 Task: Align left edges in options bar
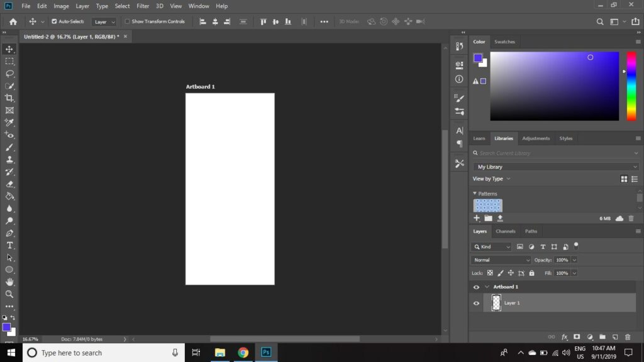click(203, 22)
